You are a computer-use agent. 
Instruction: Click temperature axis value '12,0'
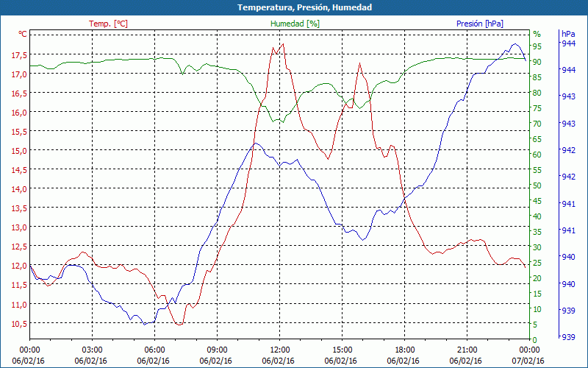20,266
